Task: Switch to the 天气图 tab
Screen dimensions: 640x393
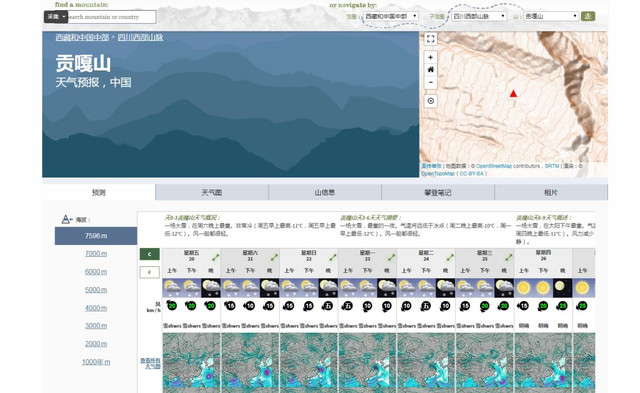Action: (212, 192)
